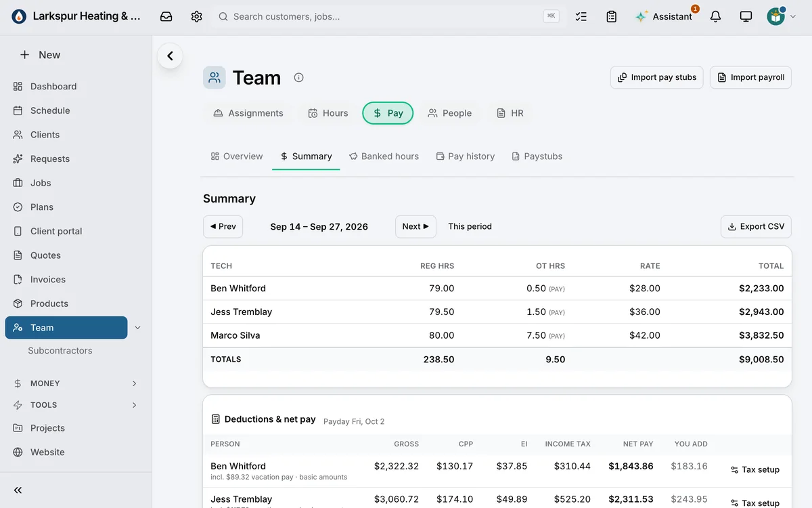Click date range Sep 14 – Sep 27, 2026
The image size is (812, 508).
pos(319,227)
